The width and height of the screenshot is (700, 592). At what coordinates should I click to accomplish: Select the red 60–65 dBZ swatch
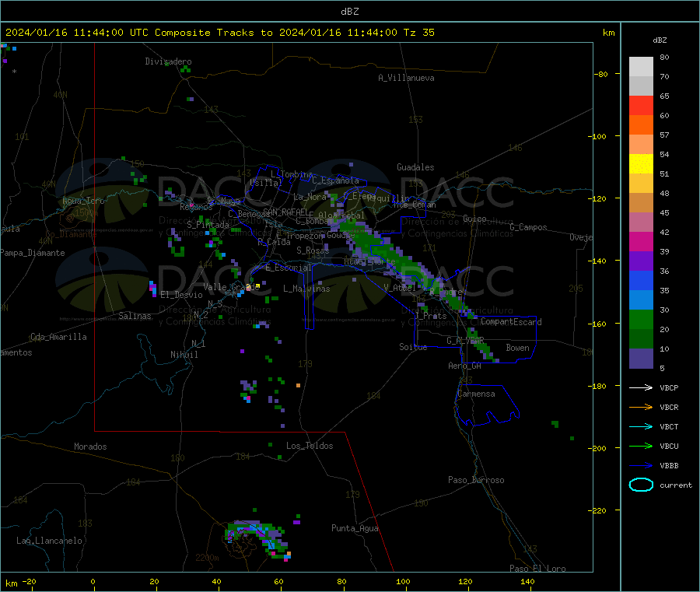coord(641,105)
